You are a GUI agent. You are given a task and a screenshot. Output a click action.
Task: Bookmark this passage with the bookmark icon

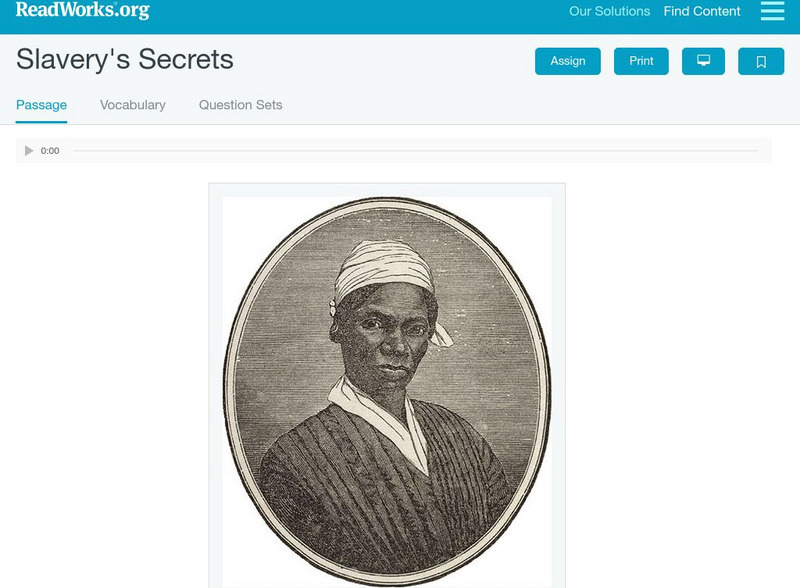[x=761, y=61]
